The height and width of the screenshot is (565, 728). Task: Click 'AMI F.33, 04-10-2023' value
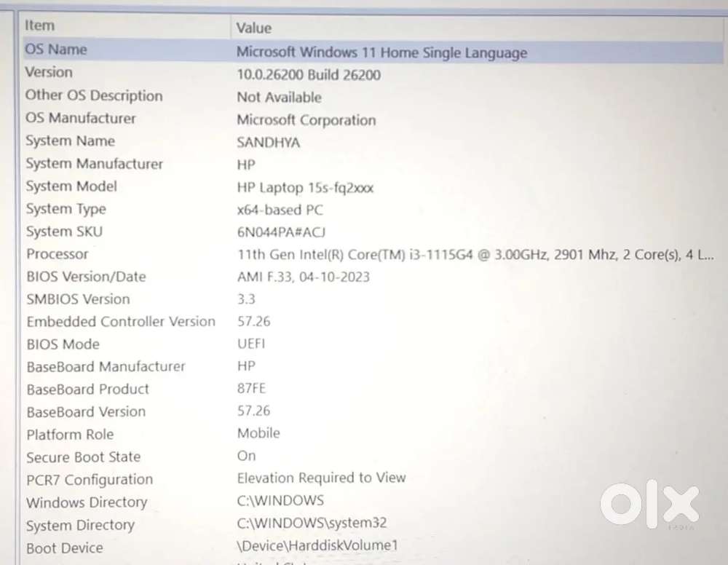point(304,277)
